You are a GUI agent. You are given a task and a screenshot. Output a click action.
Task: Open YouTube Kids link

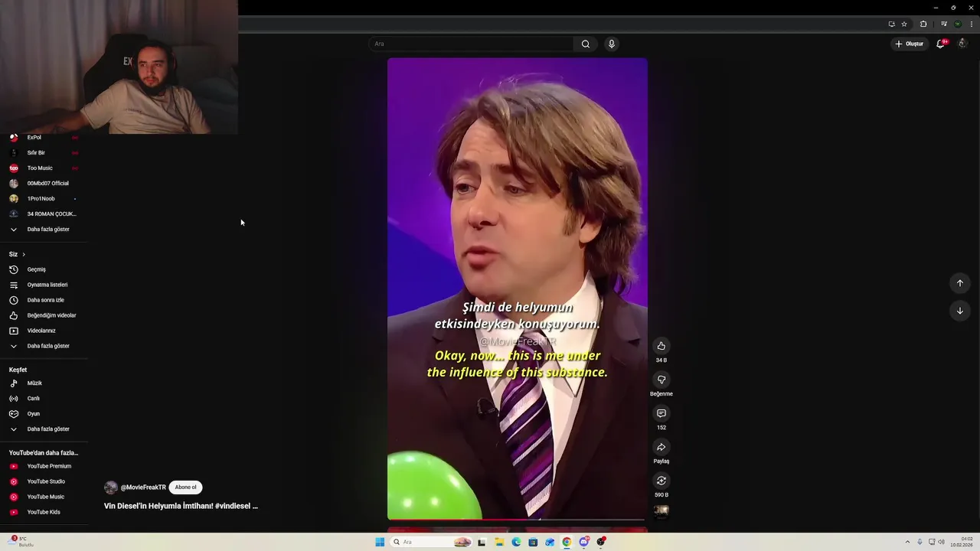tap(44, 512)
